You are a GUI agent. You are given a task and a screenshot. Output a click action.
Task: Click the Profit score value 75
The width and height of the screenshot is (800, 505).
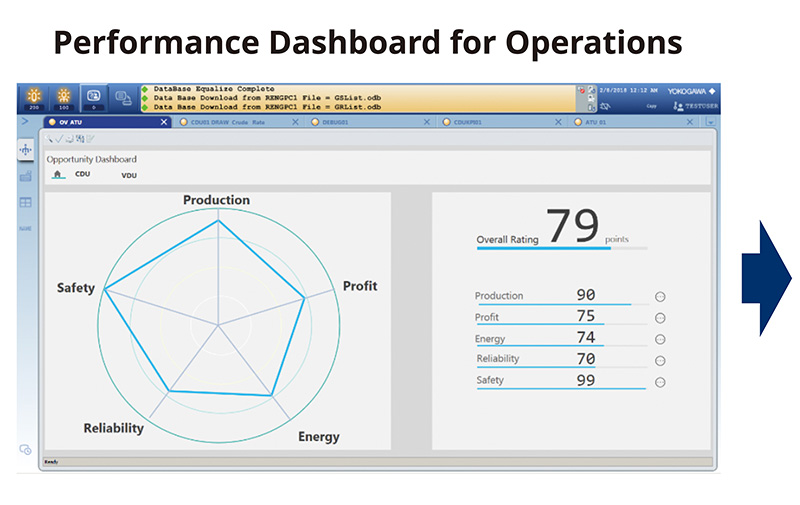[x=586, y=316]
